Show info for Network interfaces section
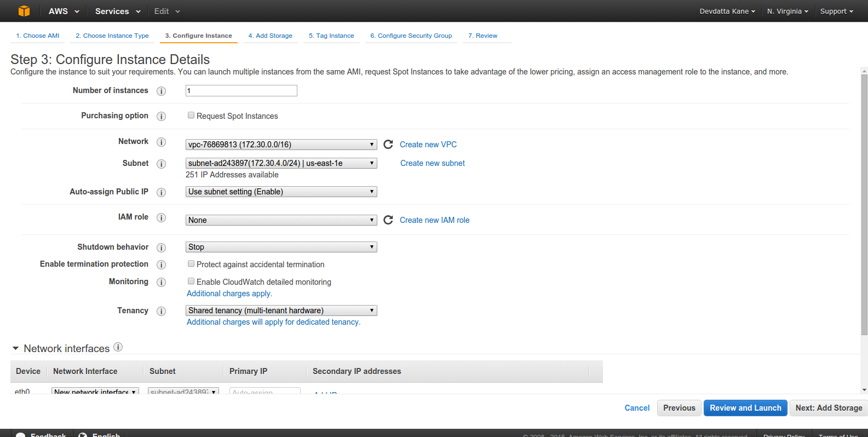 (x=118, y=347)
